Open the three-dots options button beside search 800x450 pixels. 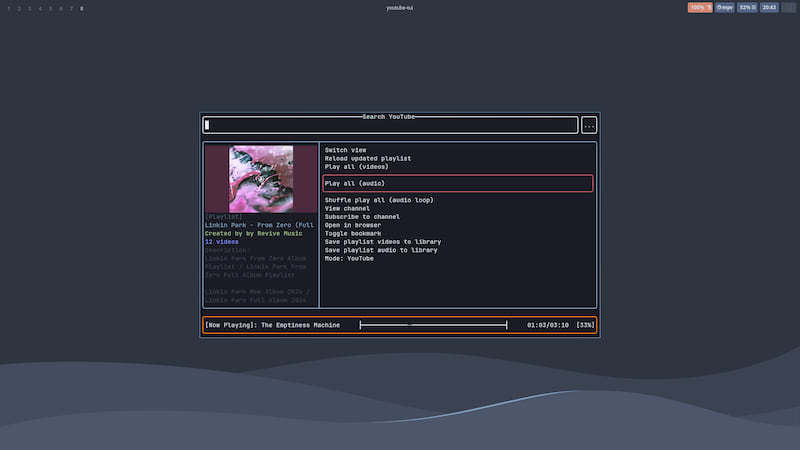point(589,125)
